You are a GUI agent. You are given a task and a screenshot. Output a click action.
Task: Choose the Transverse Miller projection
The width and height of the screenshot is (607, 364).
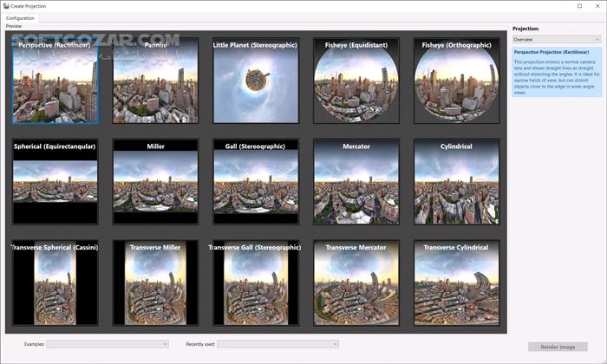[x=155, y=283]
